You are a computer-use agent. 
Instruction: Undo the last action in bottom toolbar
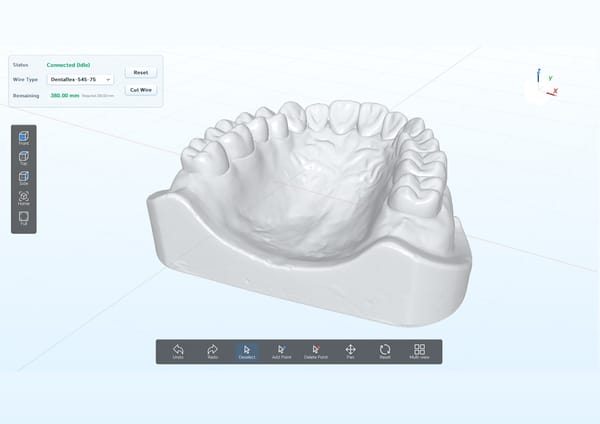178,352
